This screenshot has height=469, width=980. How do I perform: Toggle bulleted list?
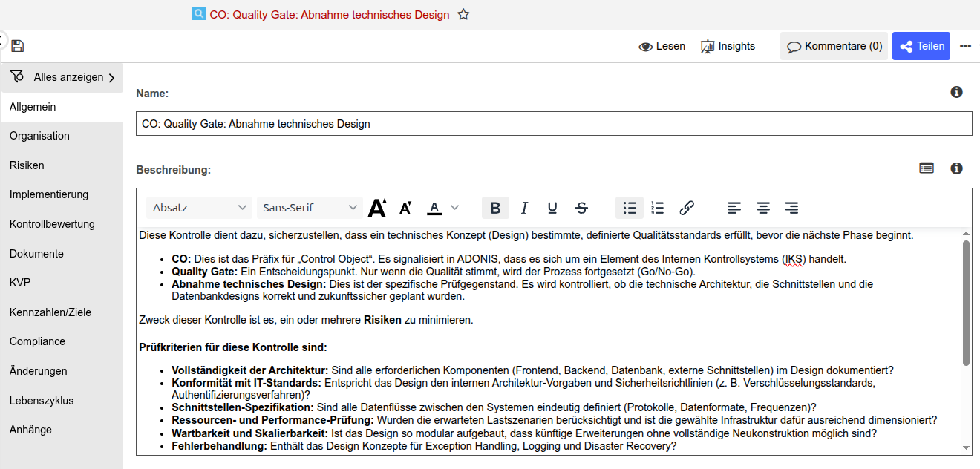pos(630,208)
